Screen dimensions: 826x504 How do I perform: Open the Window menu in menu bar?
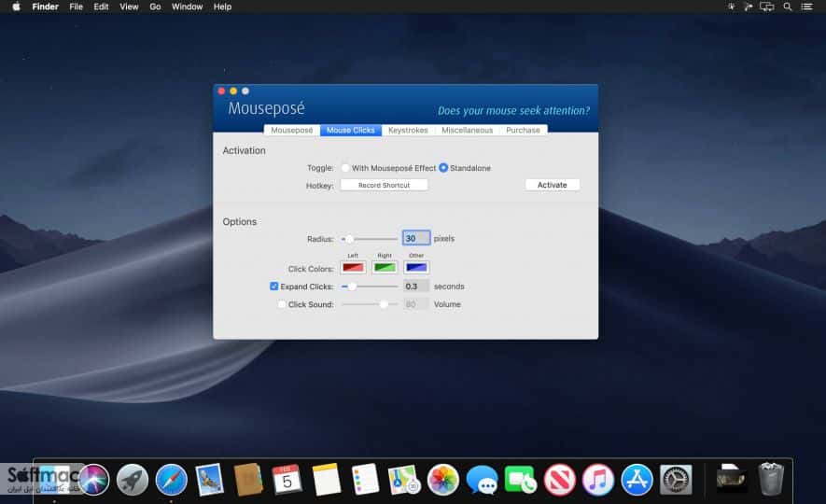(187, 7)
